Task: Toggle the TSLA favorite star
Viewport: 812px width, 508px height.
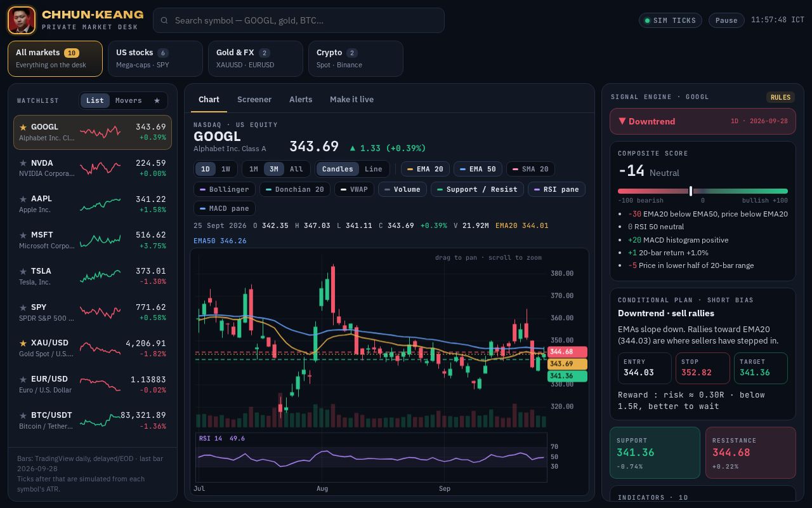Action: click(23, 271)
